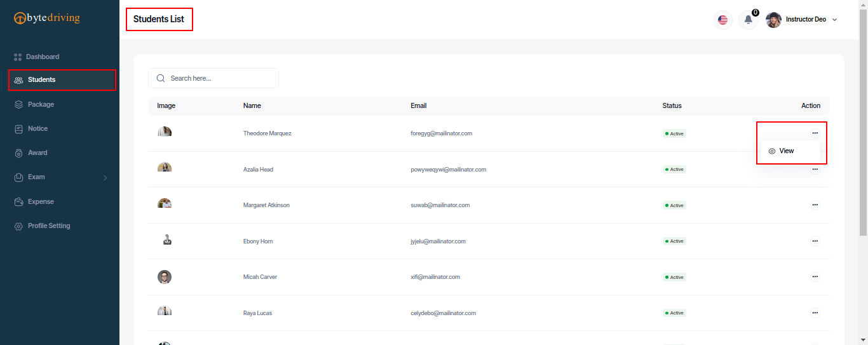Open actions menu for Margaret Atkinson

pyautogui.click(x=815, y=205)
